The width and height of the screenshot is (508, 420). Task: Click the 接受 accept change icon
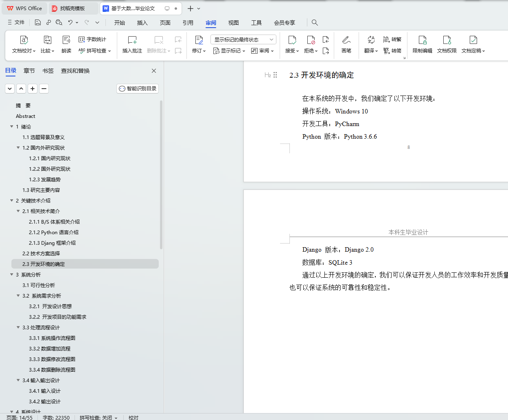click(292, 40)
